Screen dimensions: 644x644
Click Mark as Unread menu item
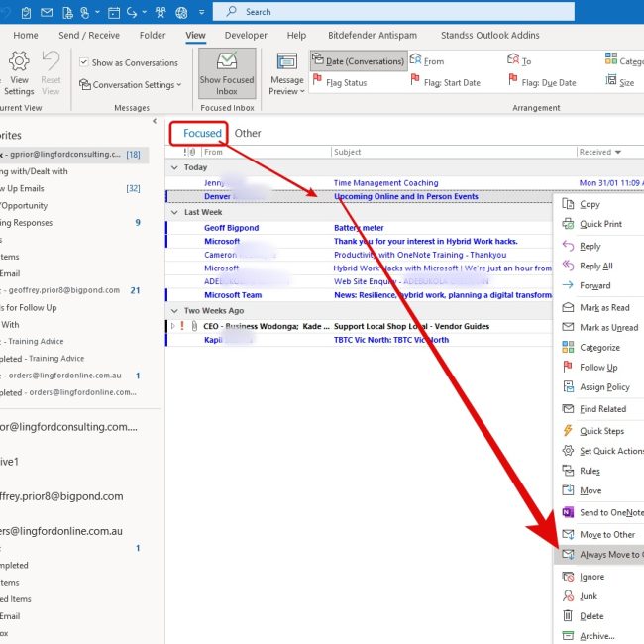coord(609,327)
